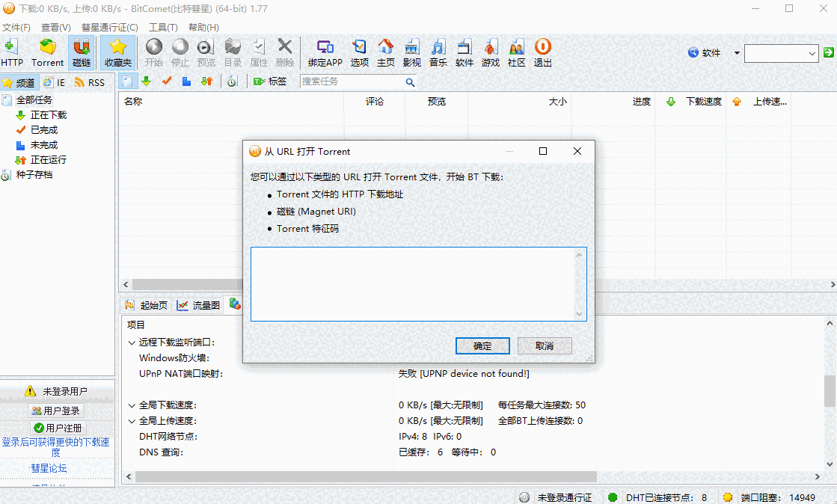Open a Torrent file via toolbar
This screenshot has width=837, height=504.
[x=48, y=52]
